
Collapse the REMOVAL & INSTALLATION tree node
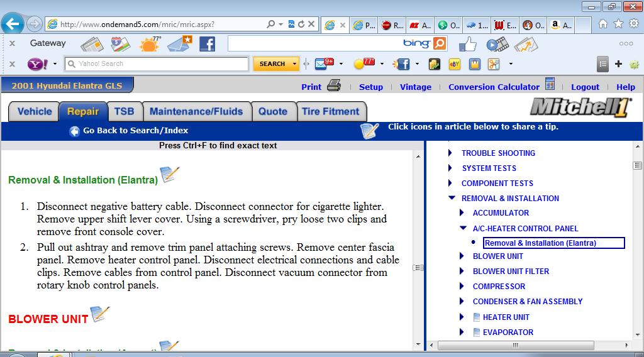[452, 198]
